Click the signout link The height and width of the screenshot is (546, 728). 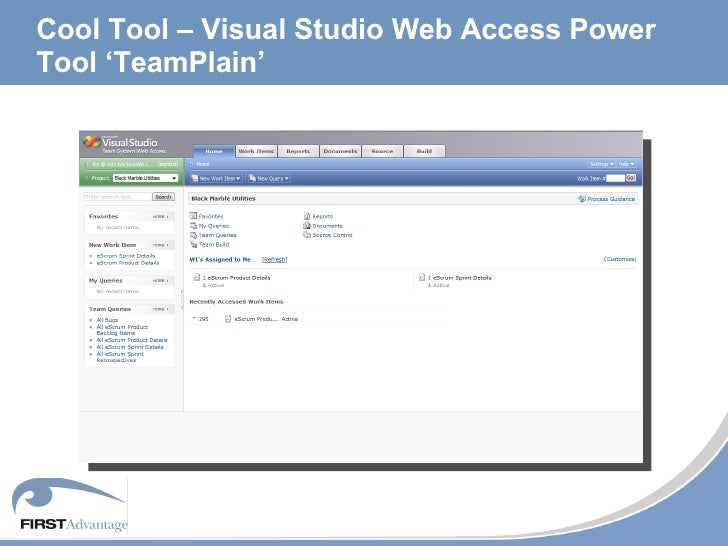pos(168,164)
